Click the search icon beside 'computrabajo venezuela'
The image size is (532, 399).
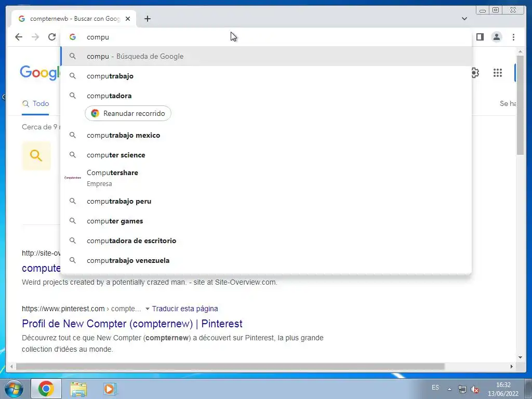(73, 260)
